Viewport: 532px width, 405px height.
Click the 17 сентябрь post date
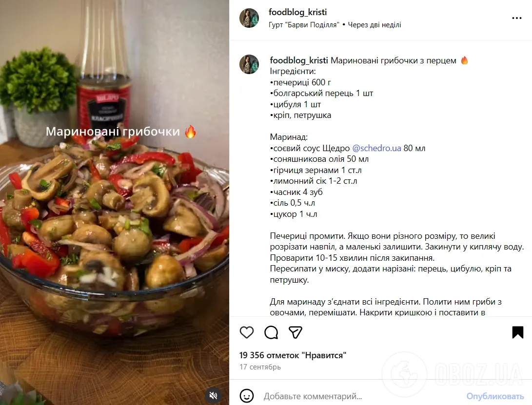260,367
